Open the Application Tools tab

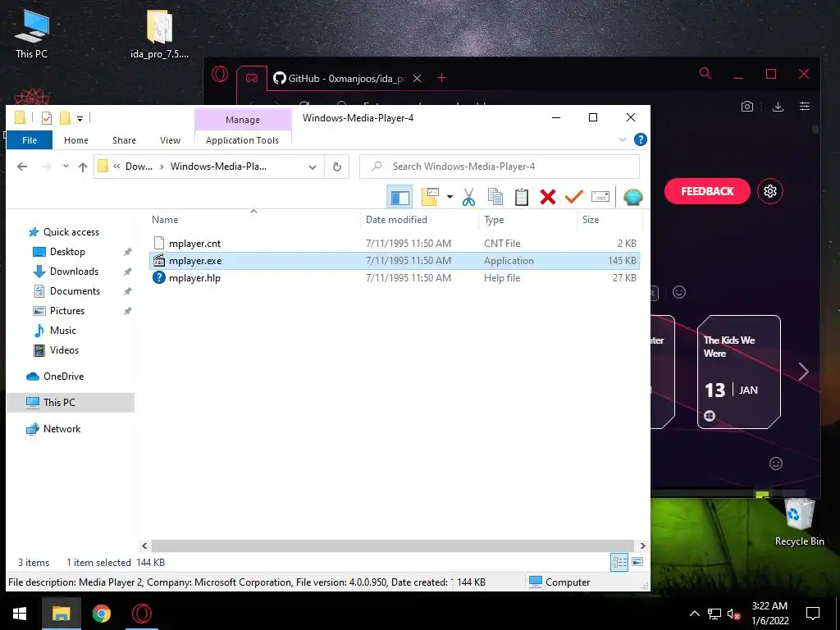(242, 139)
